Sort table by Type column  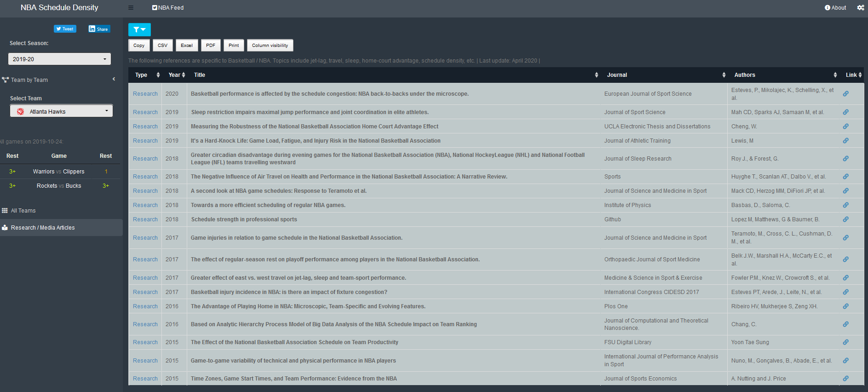[145, 75]
